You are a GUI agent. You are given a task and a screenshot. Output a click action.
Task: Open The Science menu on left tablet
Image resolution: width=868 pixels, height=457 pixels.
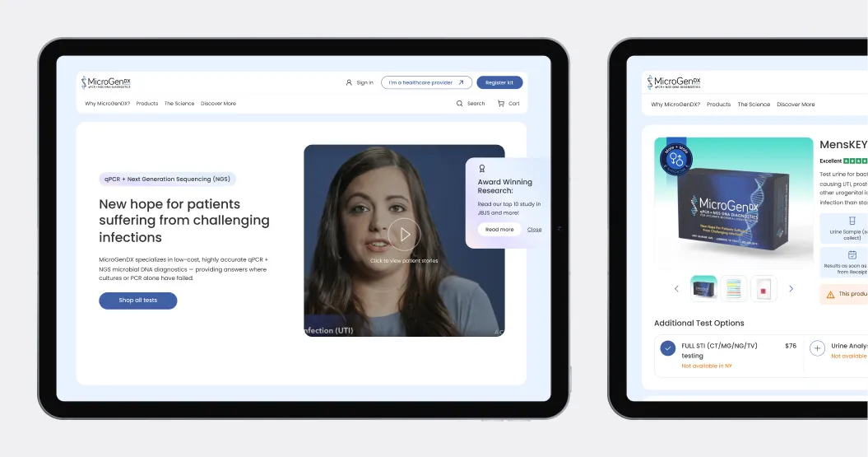(179, 104)
